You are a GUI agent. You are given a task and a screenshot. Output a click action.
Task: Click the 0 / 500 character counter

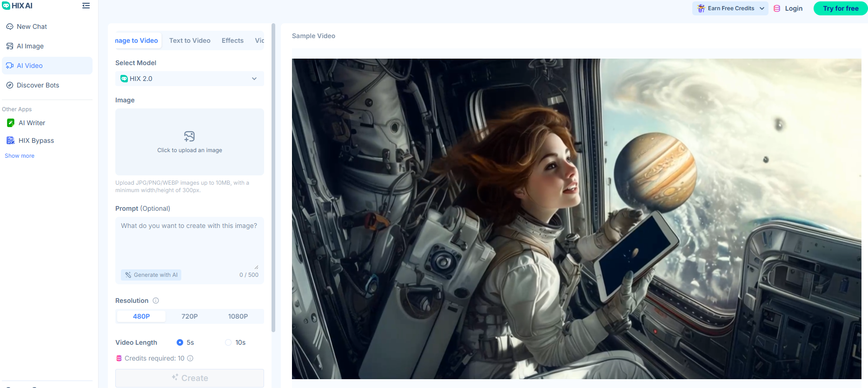click(x=249, y=275)
